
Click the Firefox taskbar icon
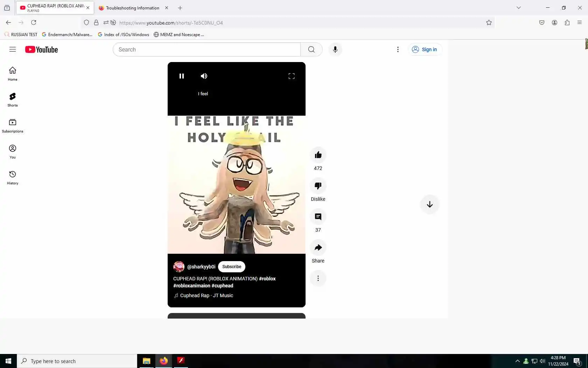click(163, 361)
